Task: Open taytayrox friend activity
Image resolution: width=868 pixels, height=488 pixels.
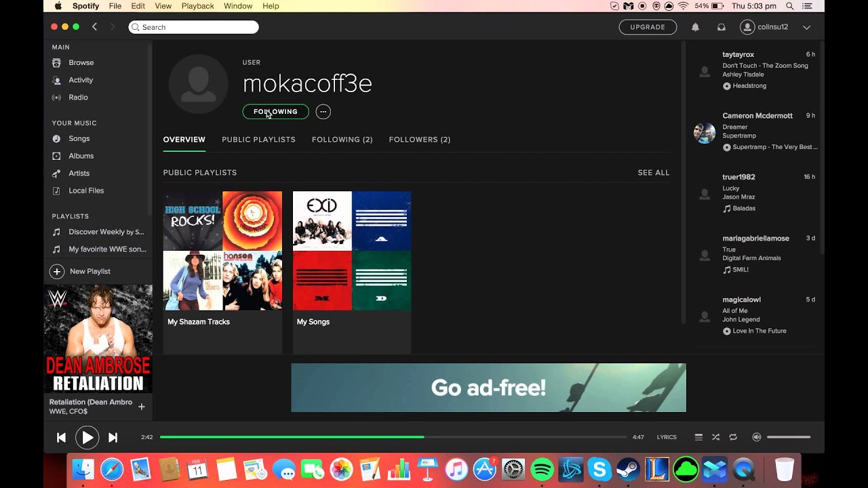Action: [755, 70]
